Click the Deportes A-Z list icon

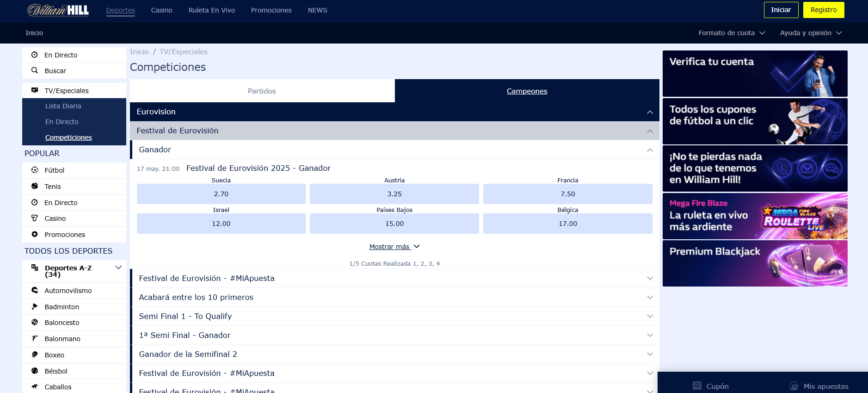[x=35, y=268]
